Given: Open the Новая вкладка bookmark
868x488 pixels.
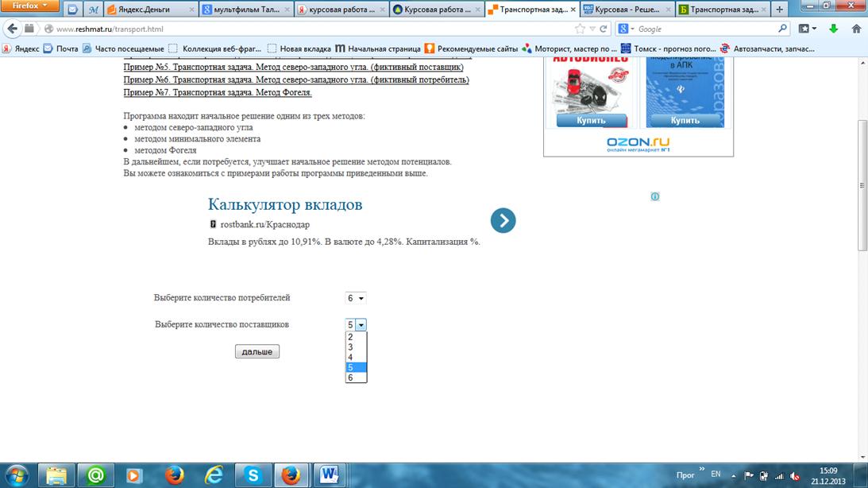Looking at the screenshot, I should 299,48.
